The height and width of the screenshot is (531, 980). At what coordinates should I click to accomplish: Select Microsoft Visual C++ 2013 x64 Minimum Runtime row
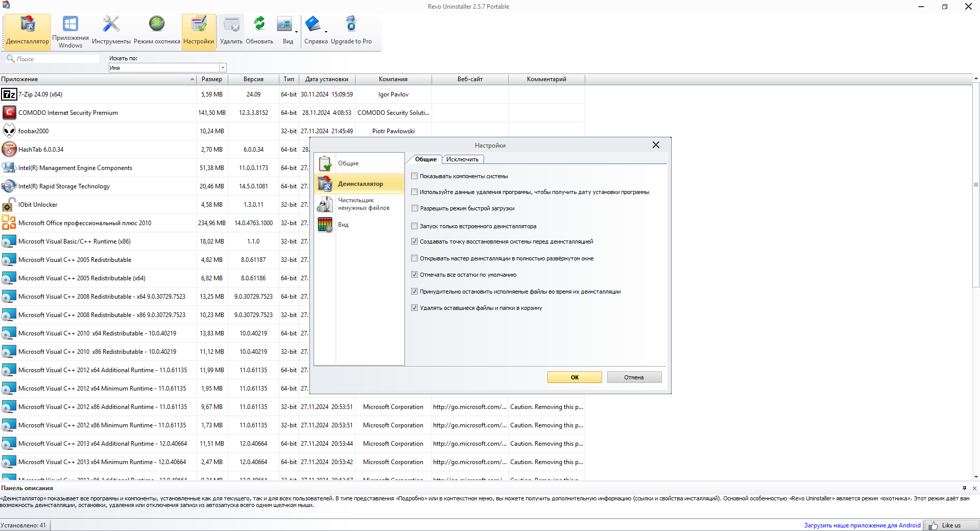coord(292,462)
